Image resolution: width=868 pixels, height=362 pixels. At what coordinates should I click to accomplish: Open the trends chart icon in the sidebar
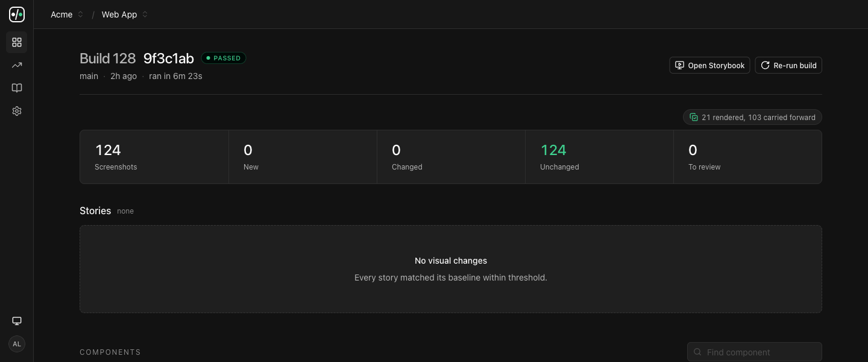(17, 65)
